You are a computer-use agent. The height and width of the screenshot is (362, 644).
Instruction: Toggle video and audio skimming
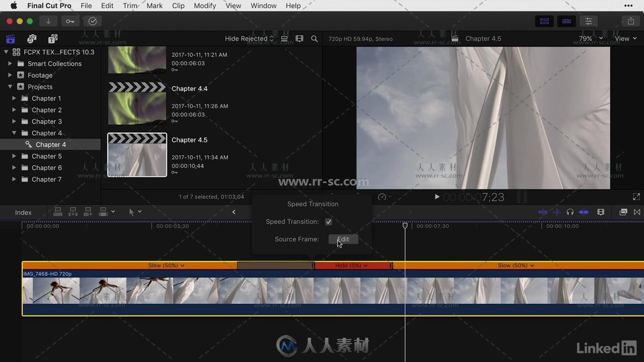(543, 212)
